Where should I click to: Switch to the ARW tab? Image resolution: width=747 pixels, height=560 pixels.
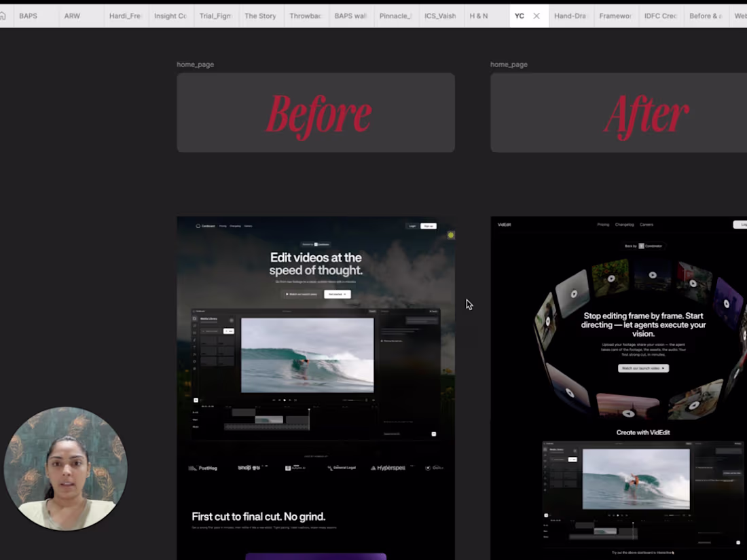73,16
